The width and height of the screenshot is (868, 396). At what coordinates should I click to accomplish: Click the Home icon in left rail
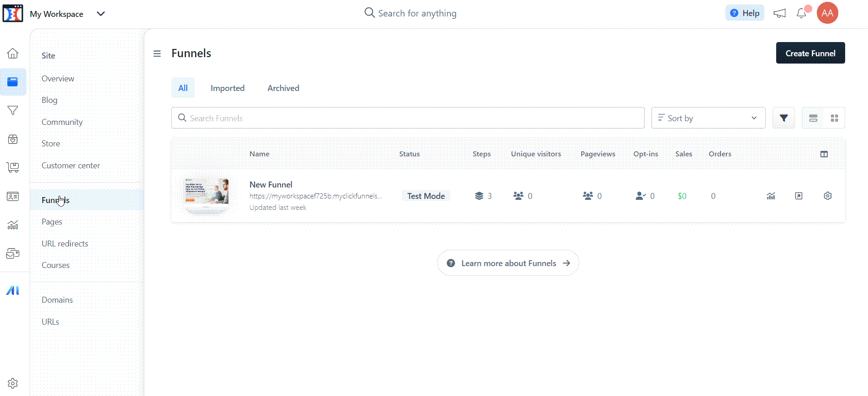[x=13, y=54]
